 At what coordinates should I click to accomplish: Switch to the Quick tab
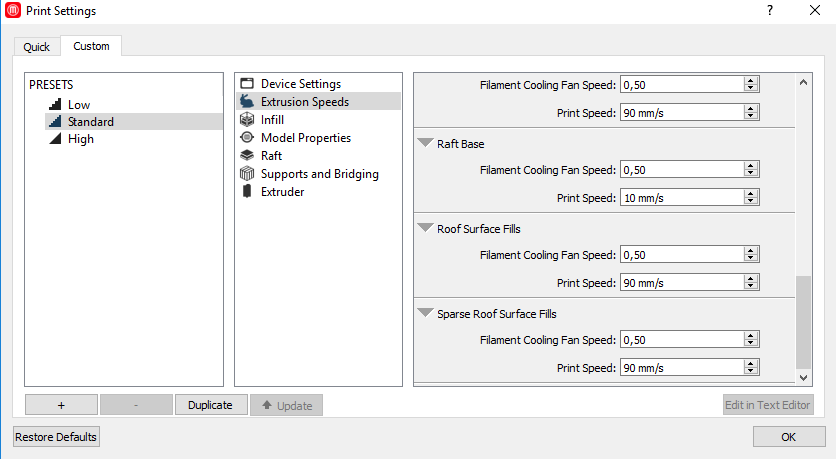(x=37, y=47)
